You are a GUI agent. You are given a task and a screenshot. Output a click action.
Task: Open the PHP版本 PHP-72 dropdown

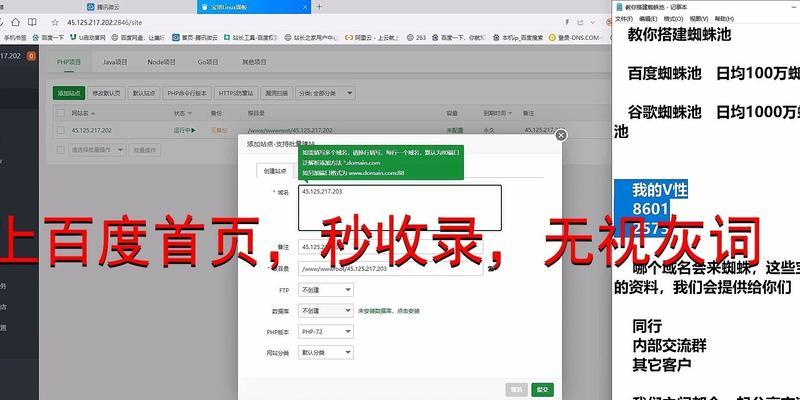pyautogui.click(x=326, y=332)
